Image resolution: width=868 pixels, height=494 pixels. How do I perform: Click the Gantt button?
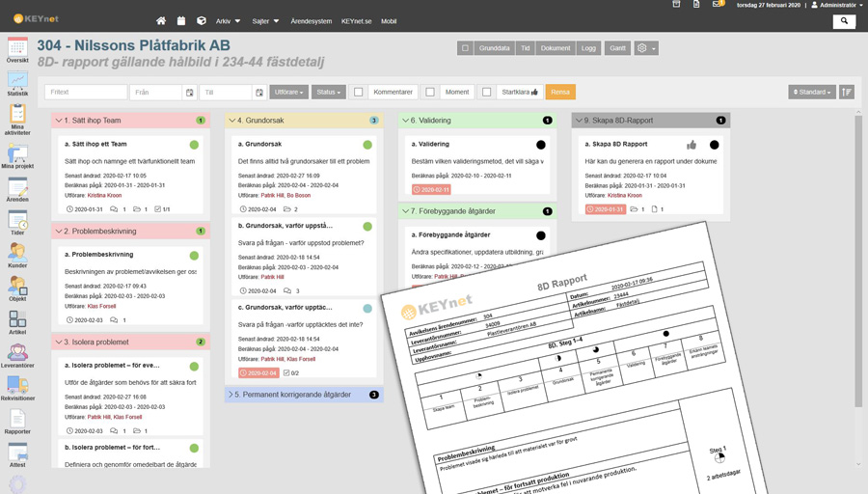pyautogui.click(x=617, y=48)
